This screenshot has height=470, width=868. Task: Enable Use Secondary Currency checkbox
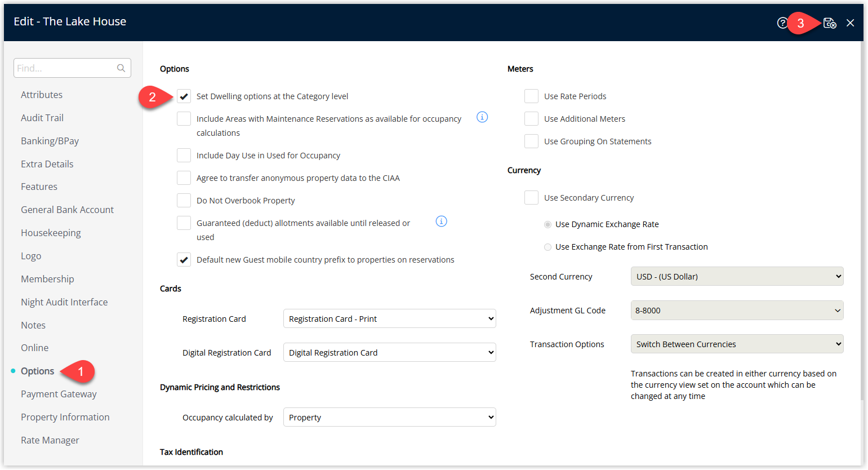[x=531, y=198]
